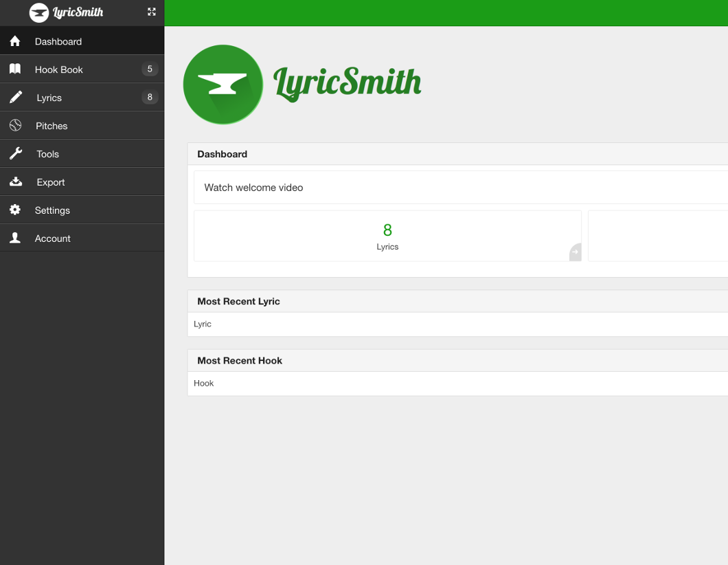Click the Dashboard panel heading
The width and height of the screenshot is (728, 565).
coord(223,154)
